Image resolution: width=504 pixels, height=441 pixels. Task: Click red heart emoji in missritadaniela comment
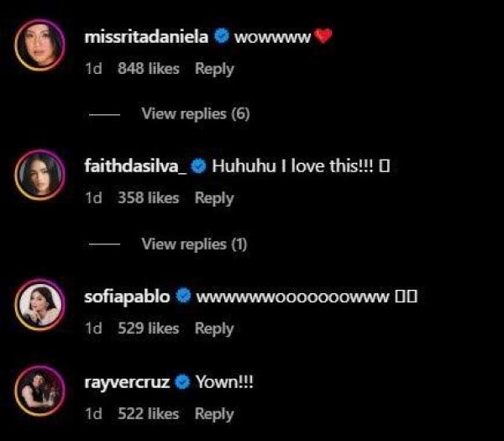[x=323, y=36]
